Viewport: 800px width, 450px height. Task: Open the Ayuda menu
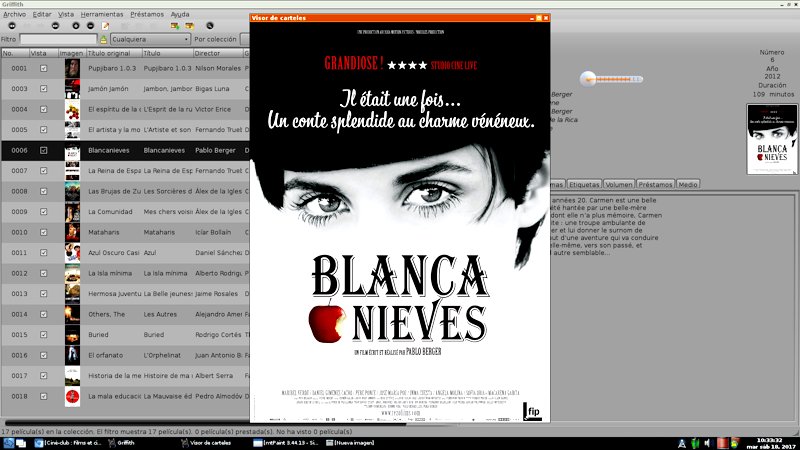click(x=180, y=14)
